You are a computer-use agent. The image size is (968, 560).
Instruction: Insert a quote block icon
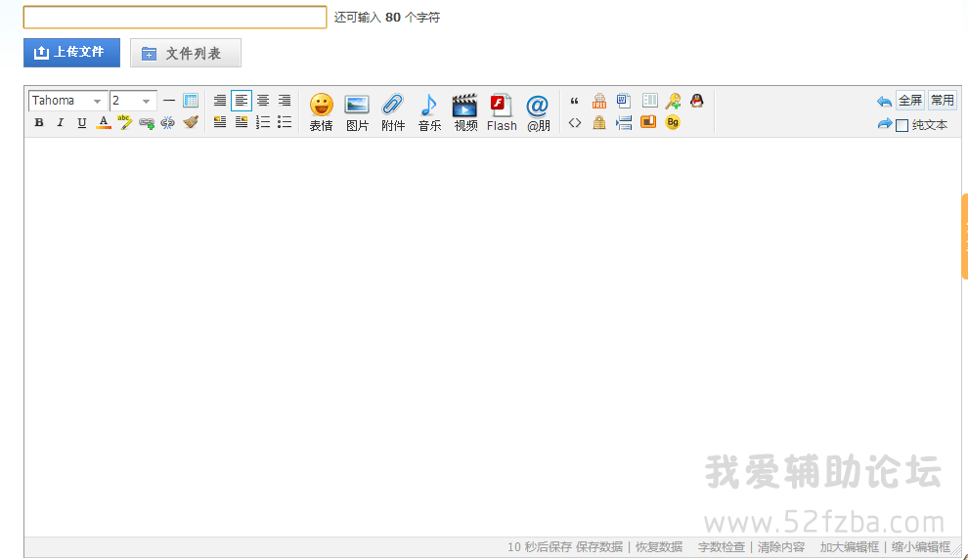[575, 101]
